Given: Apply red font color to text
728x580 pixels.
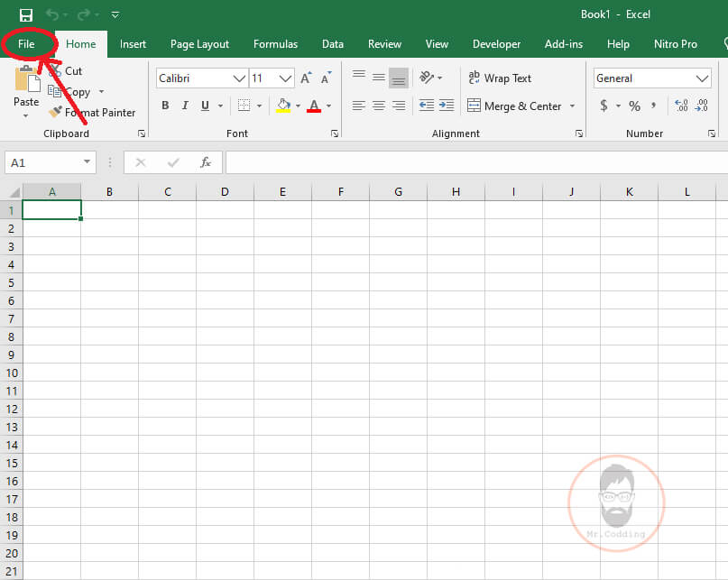Looking at the screenshot, I should (314, 106).
